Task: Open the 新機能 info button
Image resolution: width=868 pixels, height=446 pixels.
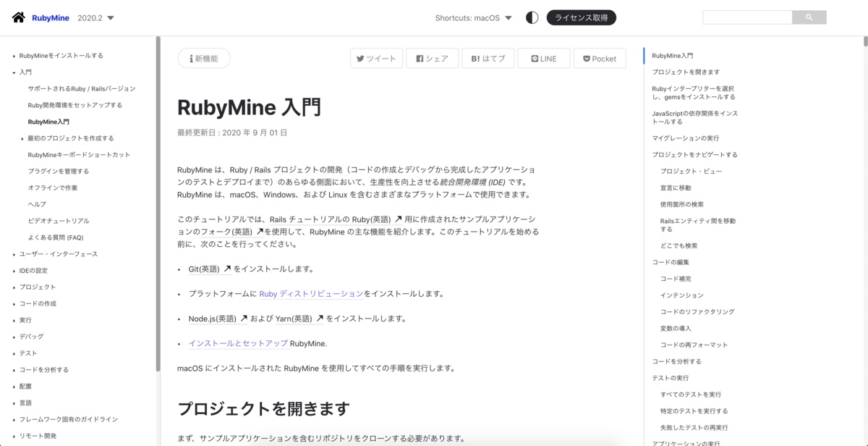Action: click(204, 59)
